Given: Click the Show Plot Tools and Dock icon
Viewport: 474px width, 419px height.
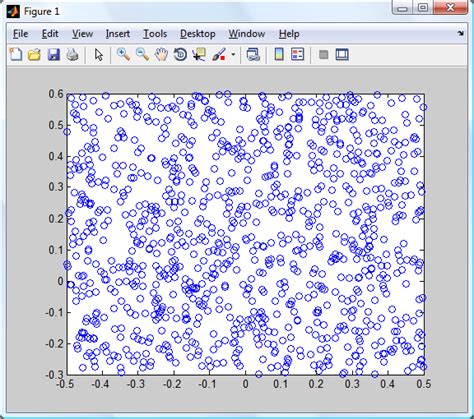Looking at the screenshot, I should [342, 54].
